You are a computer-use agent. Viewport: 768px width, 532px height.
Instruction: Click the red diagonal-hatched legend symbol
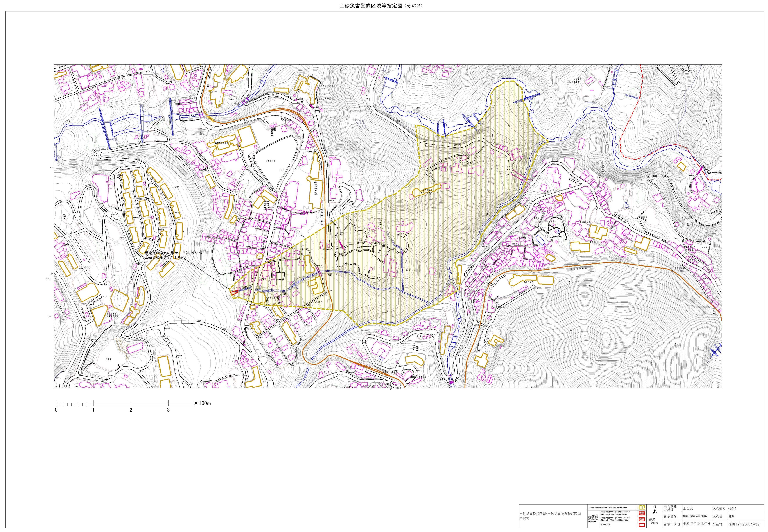pos(642,519)
